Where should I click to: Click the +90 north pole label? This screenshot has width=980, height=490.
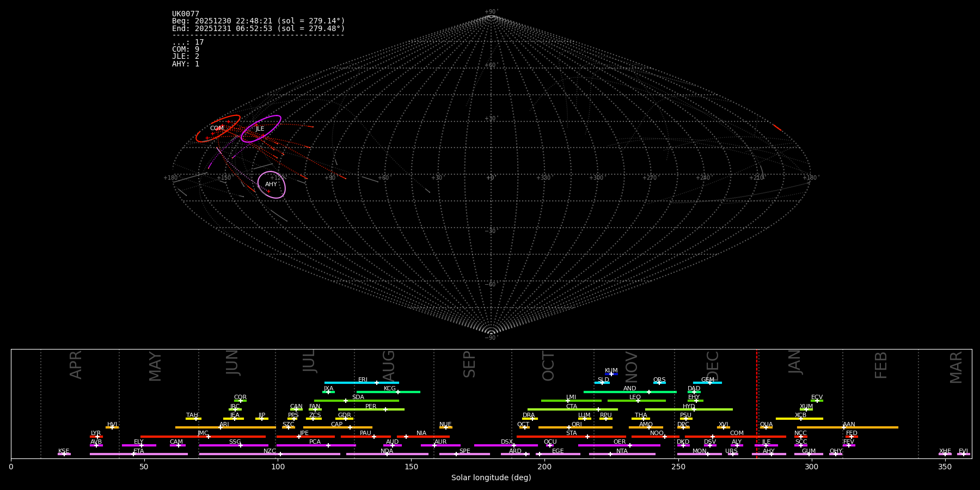pyautogui.click(x=491, y=12)
